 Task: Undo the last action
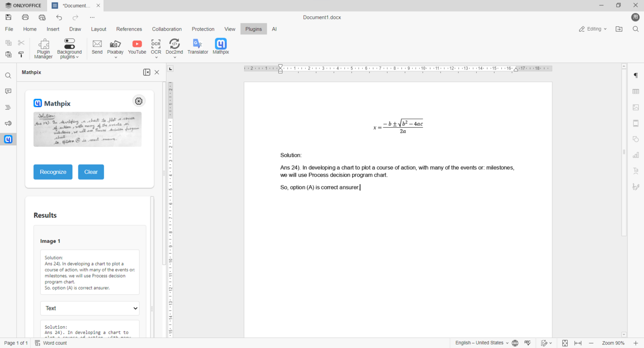click(x=59, y=17)
